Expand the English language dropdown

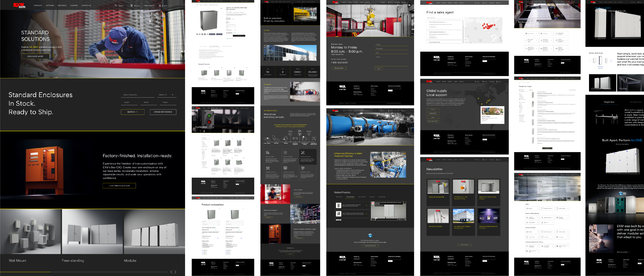point(166,5)
